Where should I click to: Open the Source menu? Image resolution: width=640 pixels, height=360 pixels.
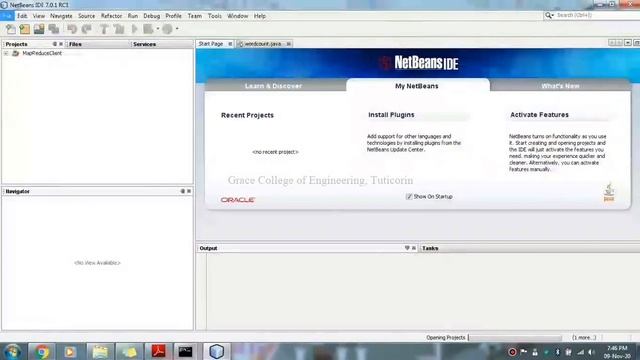(x=87, y=16)
